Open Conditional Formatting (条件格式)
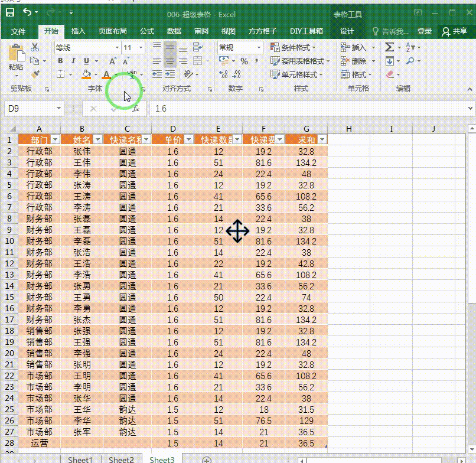Screen dimensions: 476x463 pyautogui.click(x=293, y=48)
